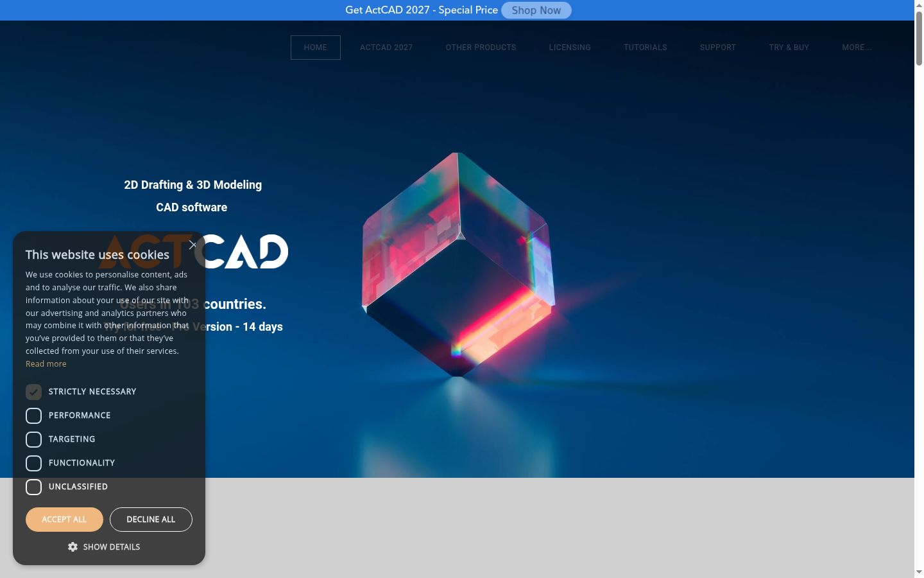Click the glass cube hero image
Image resolution: width=924 pixels, height=578 pixels.
click(x=458, y=264)
